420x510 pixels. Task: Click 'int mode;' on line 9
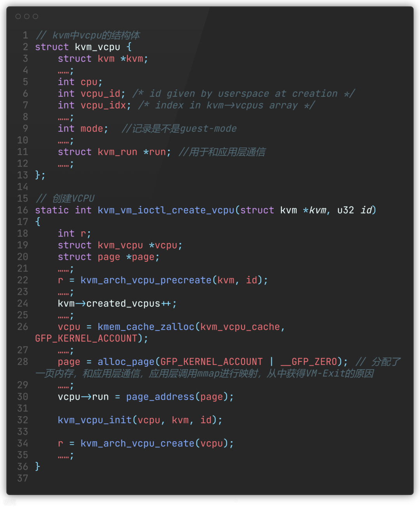tap(83, 129)
